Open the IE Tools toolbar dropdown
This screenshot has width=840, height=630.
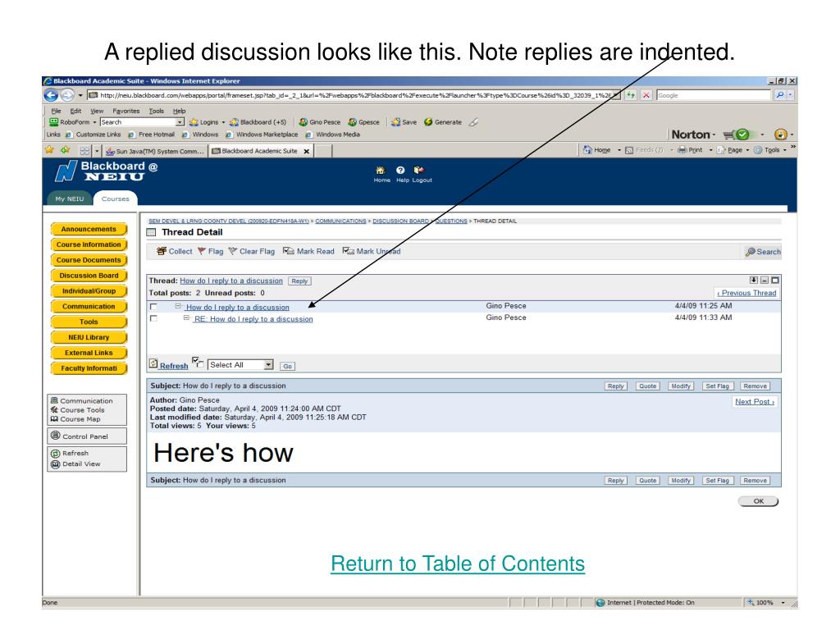[x=770, y=150]
